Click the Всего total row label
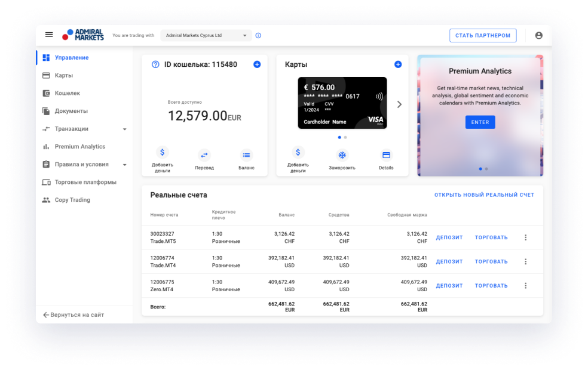The image size is (588, 370). [158, 307]
